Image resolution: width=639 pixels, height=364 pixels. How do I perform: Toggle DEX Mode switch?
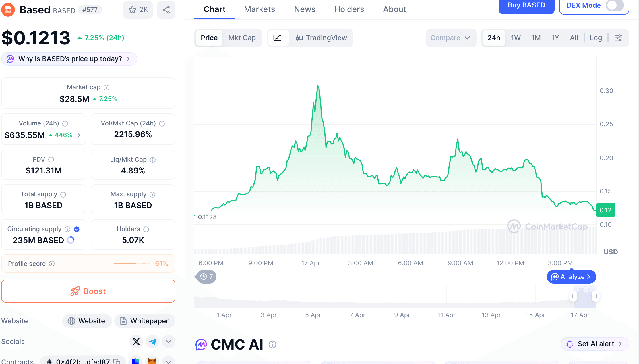(615, 5)
